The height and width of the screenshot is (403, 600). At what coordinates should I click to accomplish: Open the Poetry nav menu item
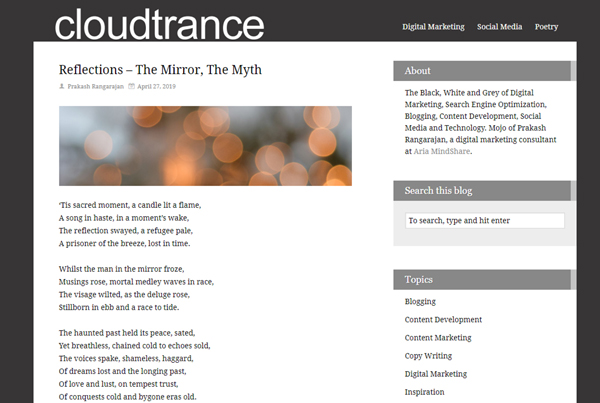(x=546, y=27)
